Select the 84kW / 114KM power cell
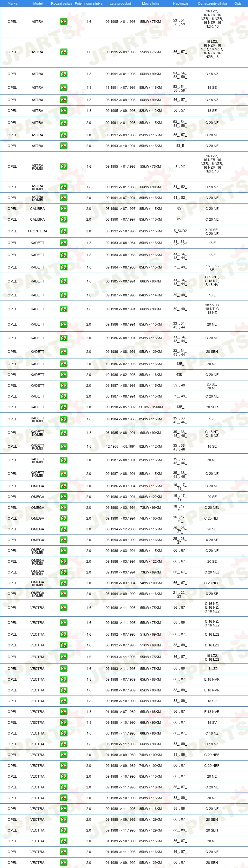The width and height of the screenshot is (248, 868). (x=150, y=295)
